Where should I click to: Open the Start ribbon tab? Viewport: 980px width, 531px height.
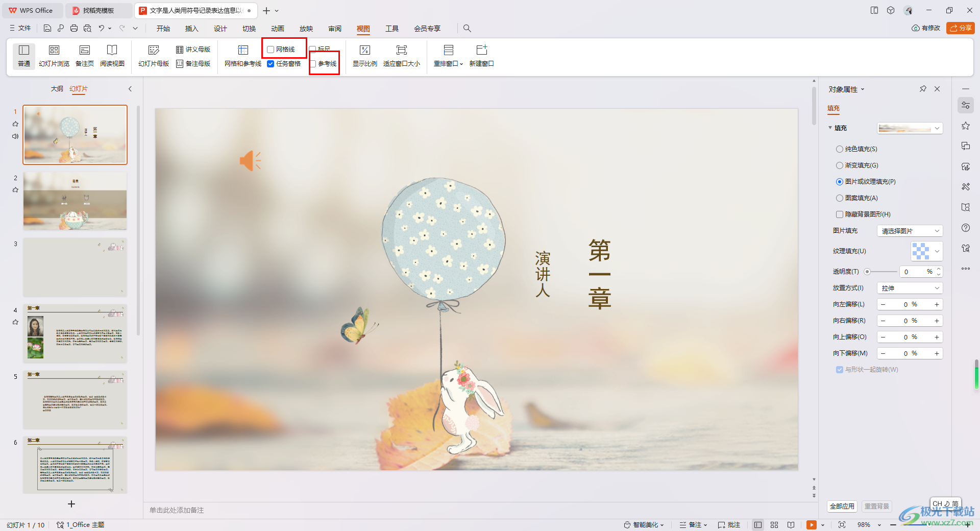[x=163, y=29]
